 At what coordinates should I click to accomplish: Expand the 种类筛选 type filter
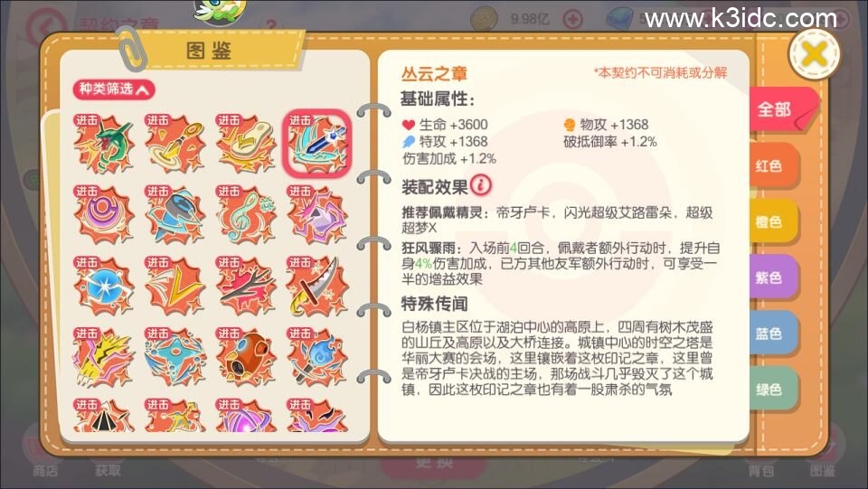[x=114, y=89]
